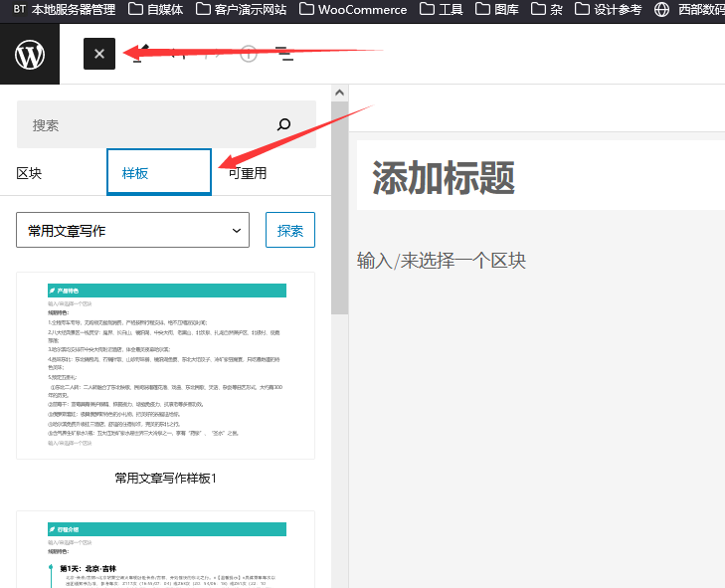This screenshot has width=725, height=588.
Task: Open the 杂 bookmarks folder
Action: pos(547,9)
